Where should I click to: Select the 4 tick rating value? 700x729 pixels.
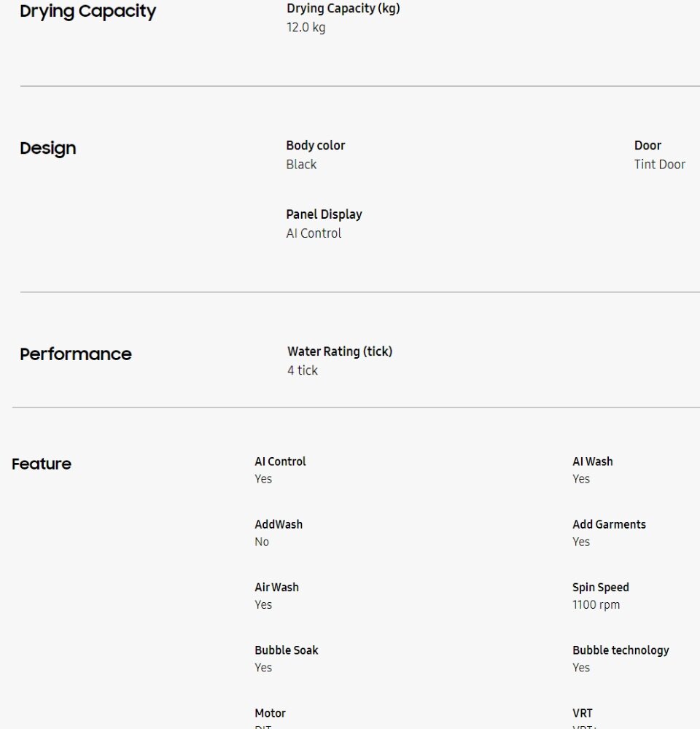pos(303,370)
